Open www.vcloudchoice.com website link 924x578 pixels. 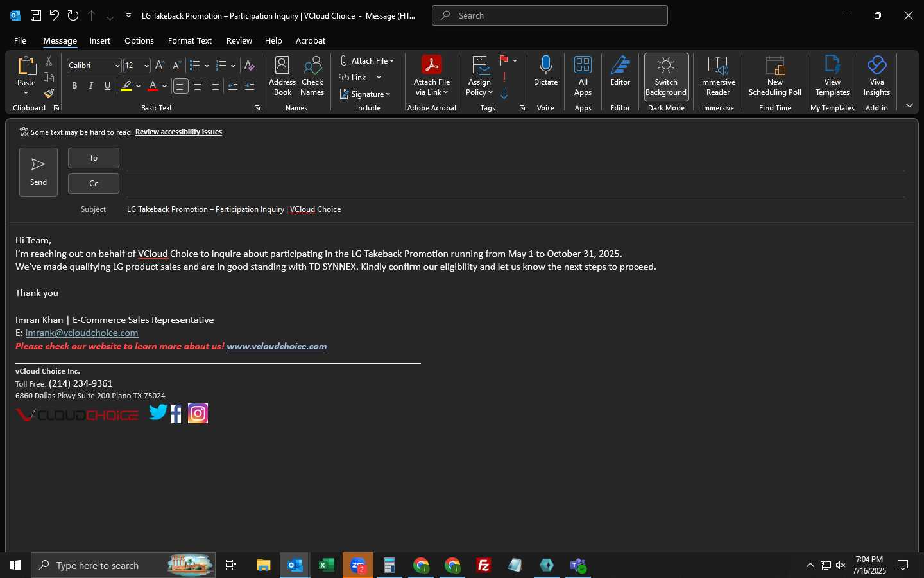point(277,346)
